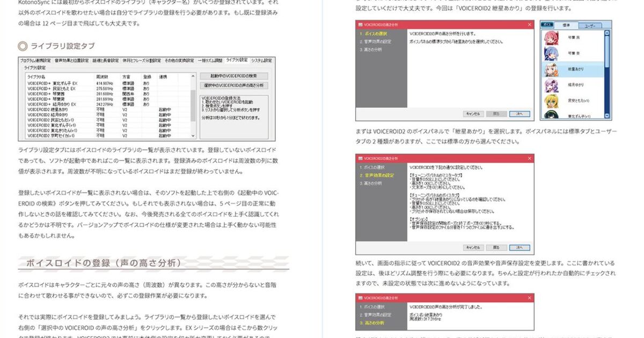This screenshot has height=338, width=644.
Task: Click 戻る in the voice selection dialog
Action: (496, 114)
